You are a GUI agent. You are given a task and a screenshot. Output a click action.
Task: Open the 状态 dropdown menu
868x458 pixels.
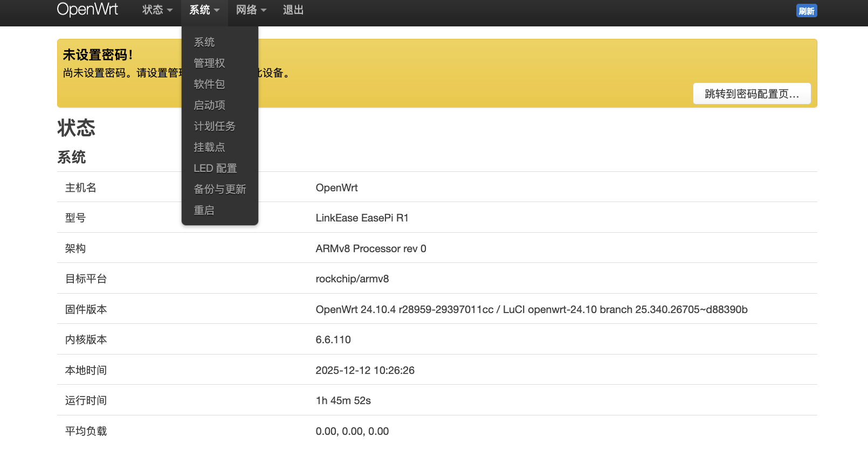157,10
